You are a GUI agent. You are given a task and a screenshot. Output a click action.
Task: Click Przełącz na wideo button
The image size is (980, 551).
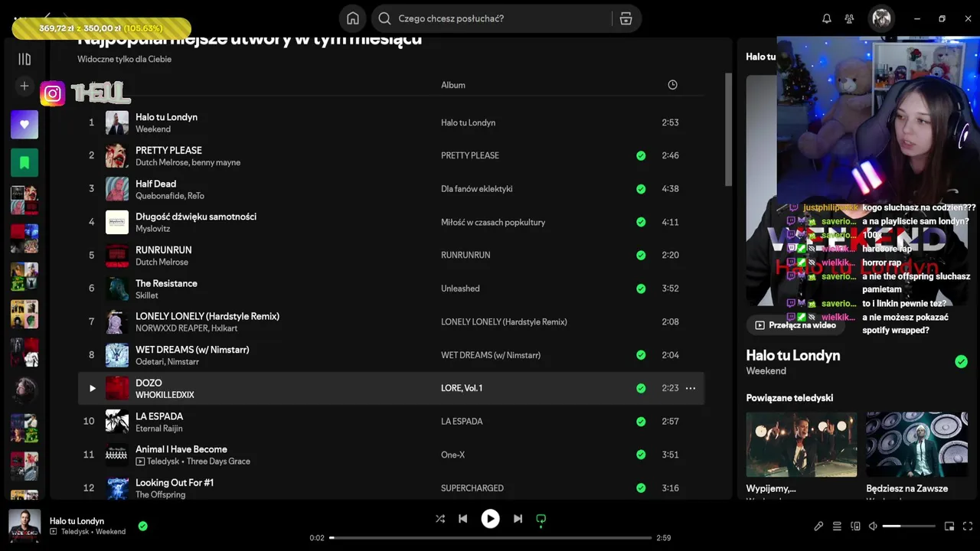tap(795, 325)
